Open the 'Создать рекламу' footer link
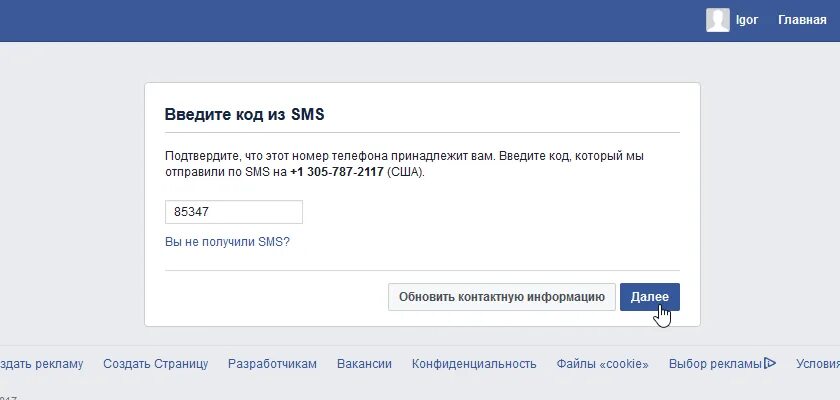Screen dimensions: 840x400 (x=41, y=364)
